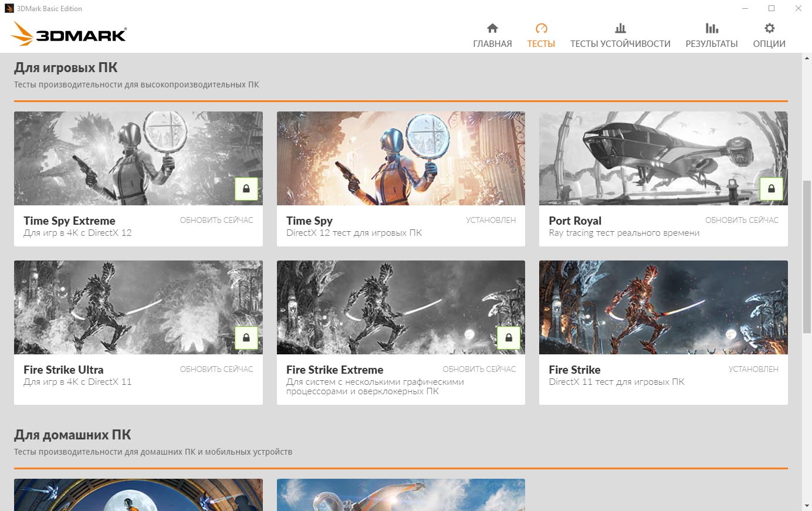The width and height of the screenshot is (812, 511).
Task: Open the Time Spy Extreme thumbnail
Action: (x=138, y=158)
